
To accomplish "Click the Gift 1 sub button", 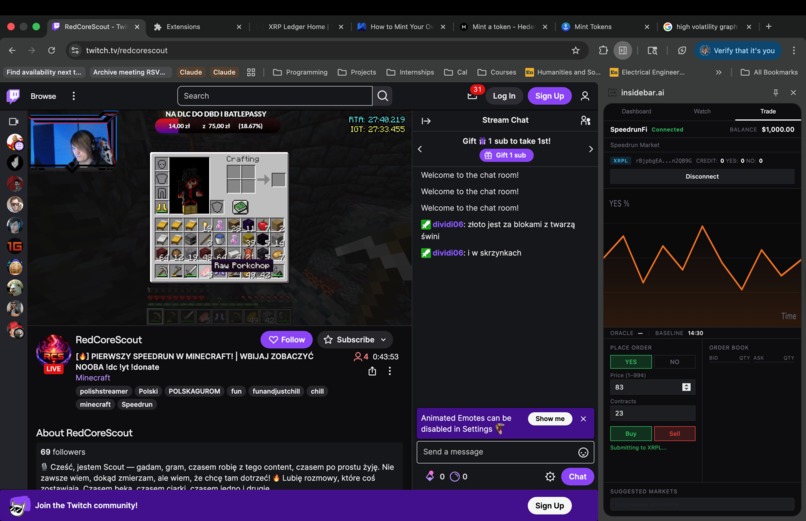I will (506, 155).
